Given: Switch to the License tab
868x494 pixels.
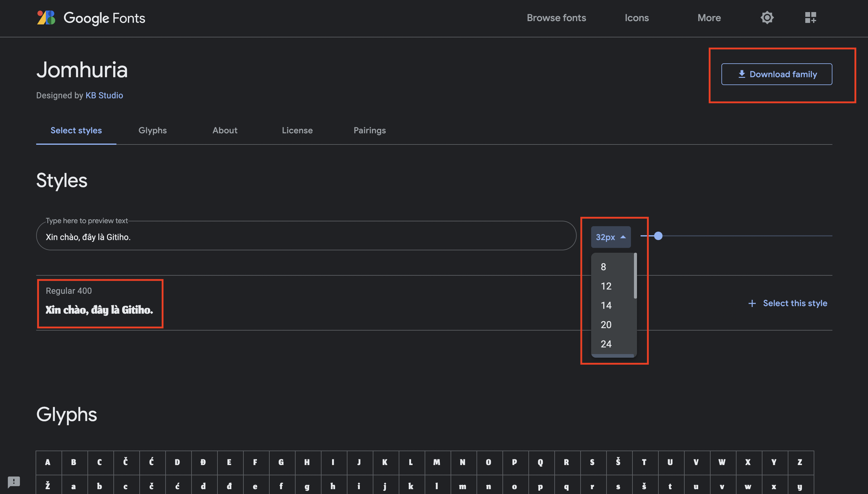Looking at the screenshot, I should 297,130.
